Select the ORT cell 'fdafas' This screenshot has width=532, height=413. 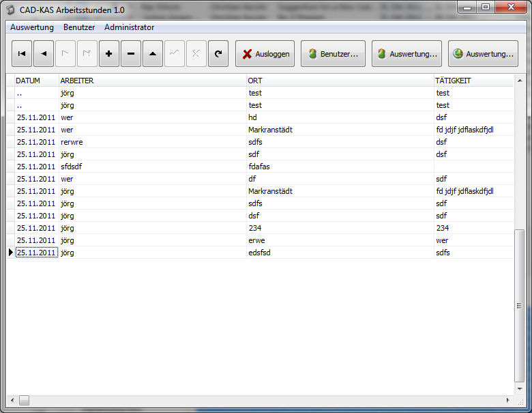[x=262, y=167]
